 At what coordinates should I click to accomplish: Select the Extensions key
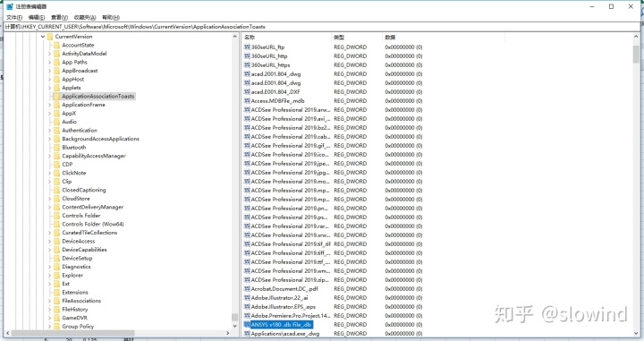coord(75,292)
